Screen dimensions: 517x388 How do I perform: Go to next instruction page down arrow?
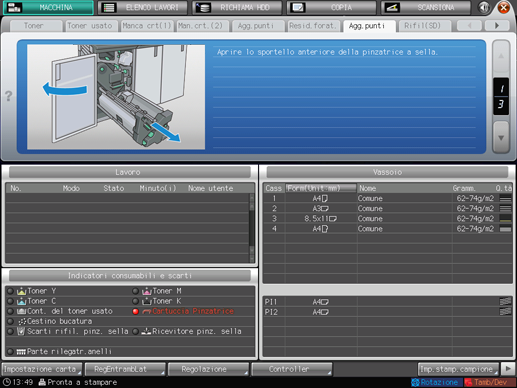point(501,137)
